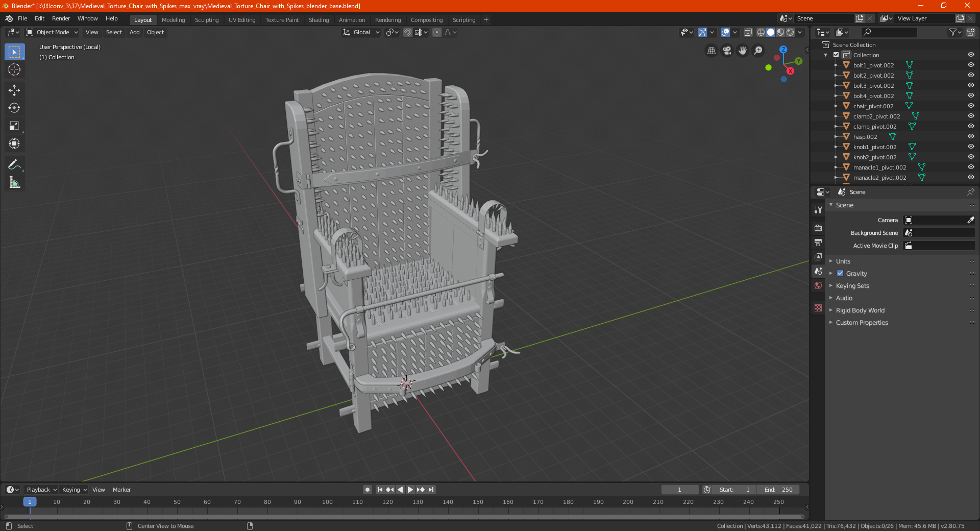This screenshot has height=531, width=980.
Task: Toggle Collection visibility eye icon
Action: [x=970, y=55]
